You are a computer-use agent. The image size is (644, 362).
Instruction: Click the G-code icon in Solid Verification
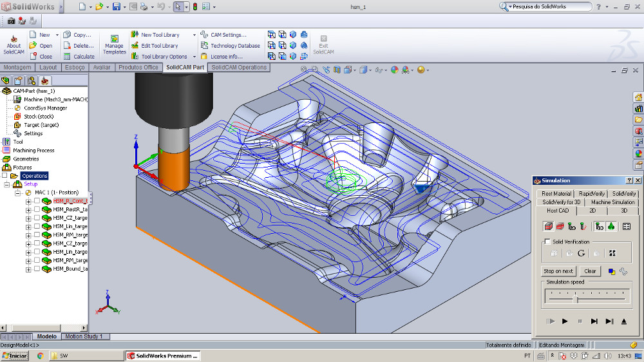(x=581, y=253)
